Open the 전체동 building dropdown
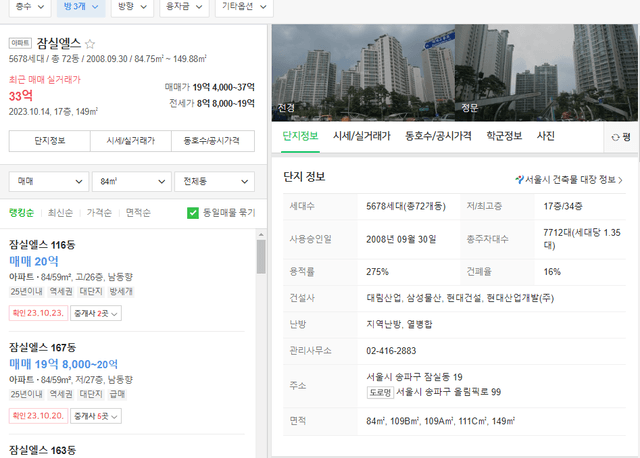 click(214, 181)
